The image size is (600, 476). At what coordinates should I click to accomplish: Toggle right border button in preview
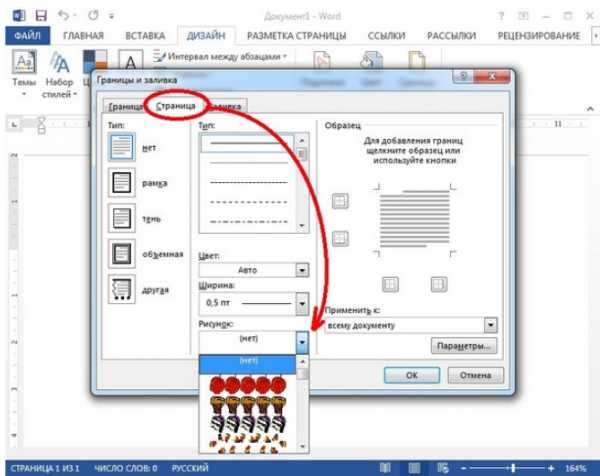pyautogui.click(x=439, y=284)
